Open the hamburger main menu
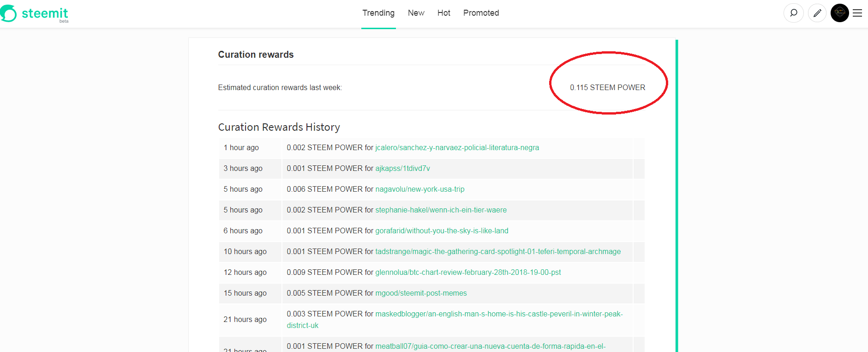Viewport: 868px width, 352px height. 857,13
